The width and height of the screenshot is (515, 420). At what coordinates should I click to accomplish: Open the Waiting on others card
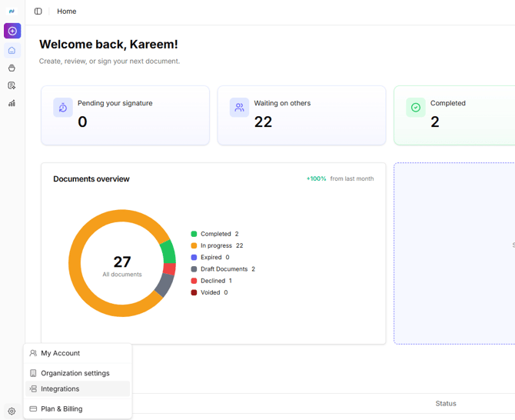click(x=301, y=115)
